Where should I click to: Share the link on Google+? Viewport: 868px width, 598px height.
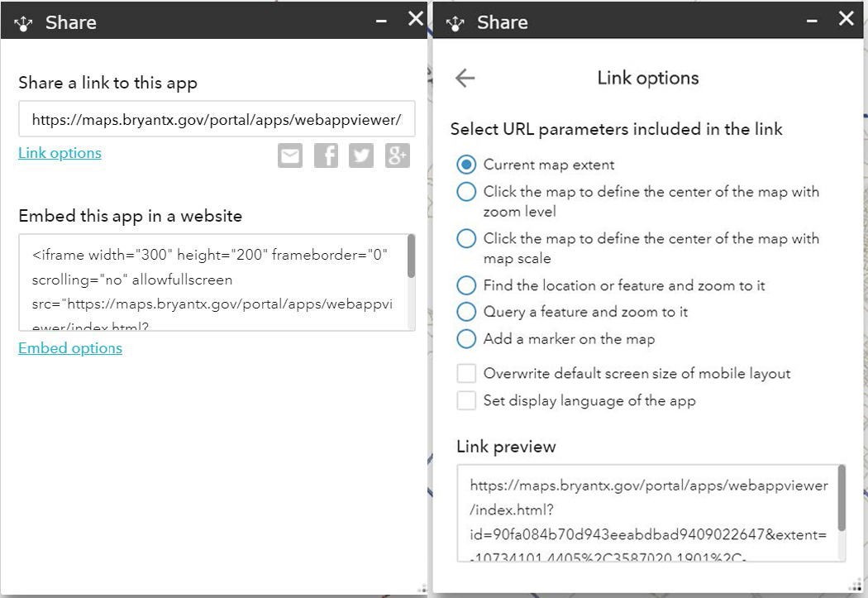pos(397,155)
